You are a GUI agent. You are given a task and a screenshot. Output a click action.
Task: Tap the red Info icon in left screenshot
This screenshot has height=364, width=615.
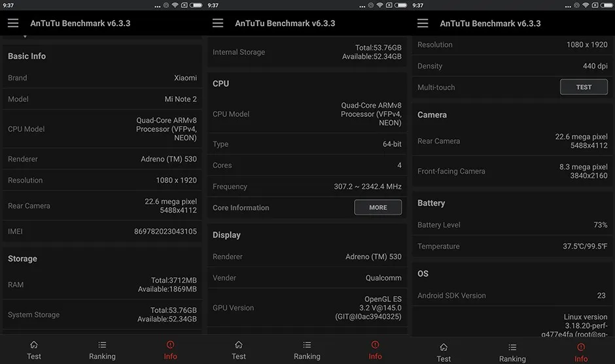click(x=170, y=345)
